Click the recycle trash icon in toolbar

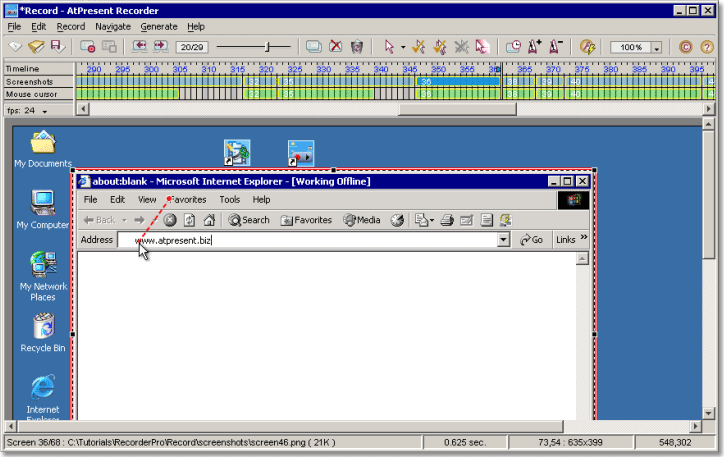pyautogui.click(x=357, y=47)
